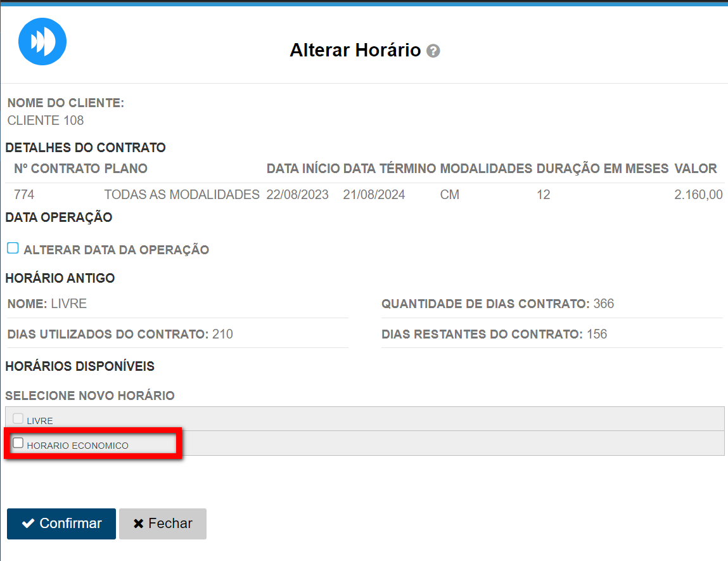Click the Todas as Modalidades plan cell
This screenshot has width=728, height=561.
click(x=181, y=195)
